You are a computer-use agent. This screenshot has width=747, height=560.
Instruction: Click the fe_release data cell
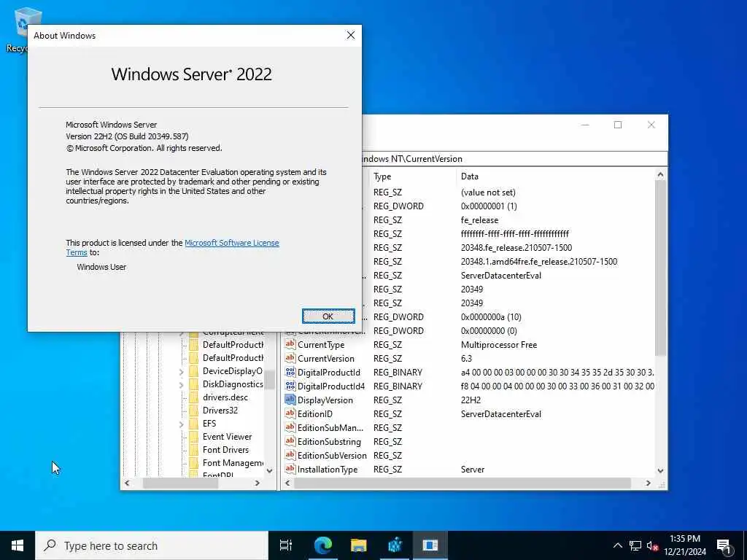pos(480,220)
